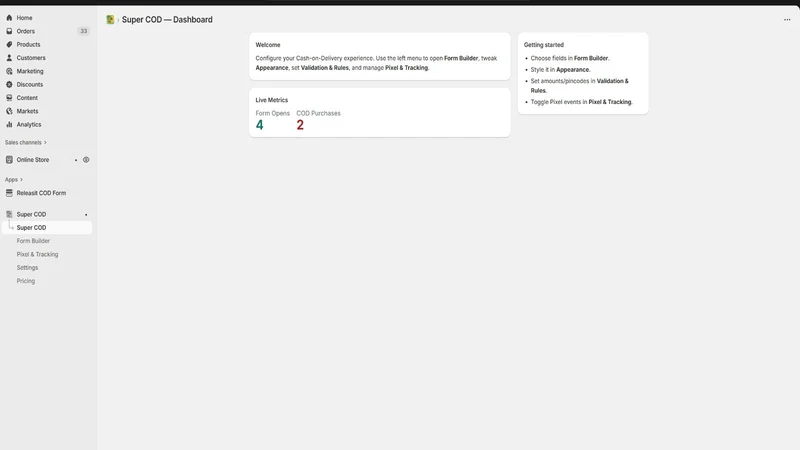Open Analytics reports

(x=29, y=124)
